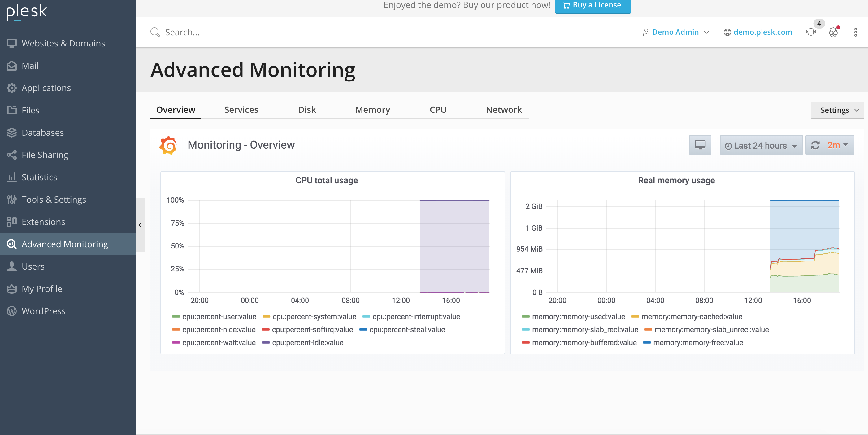Click the Tools & Settings sliders icon
Viewport: 868px width, 435px height.
(x=12, y=199)
